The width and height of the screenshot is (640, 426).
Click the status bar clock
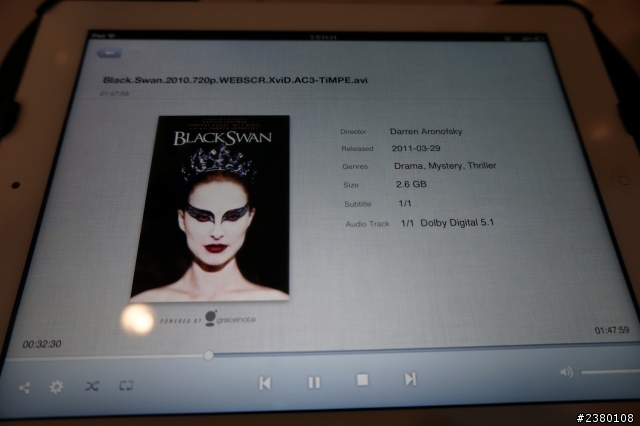click(323, 38)
